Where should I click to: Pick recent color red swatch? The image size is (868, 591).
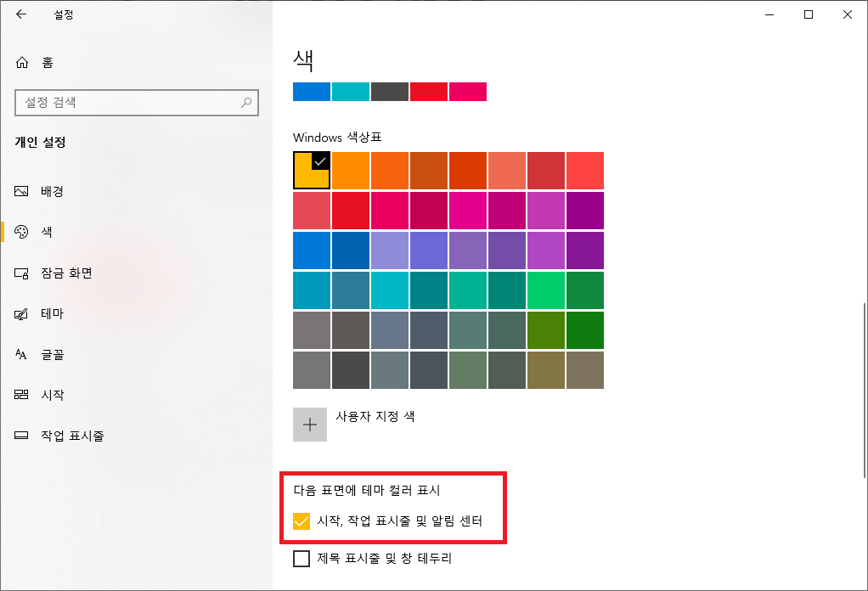[x=429, y=92]
